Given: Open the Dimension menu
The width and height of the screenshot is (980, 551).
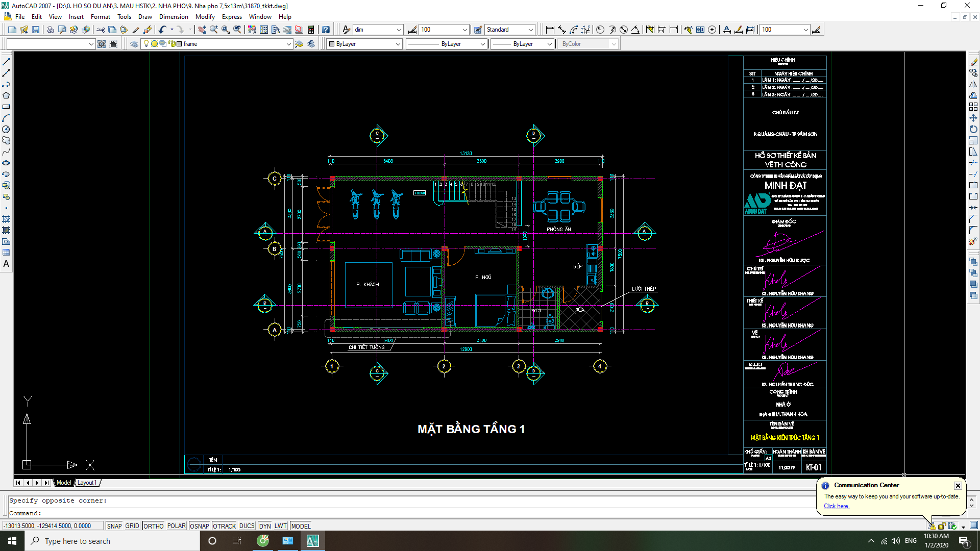Looking at the screenshot, I should pos(174,17).
